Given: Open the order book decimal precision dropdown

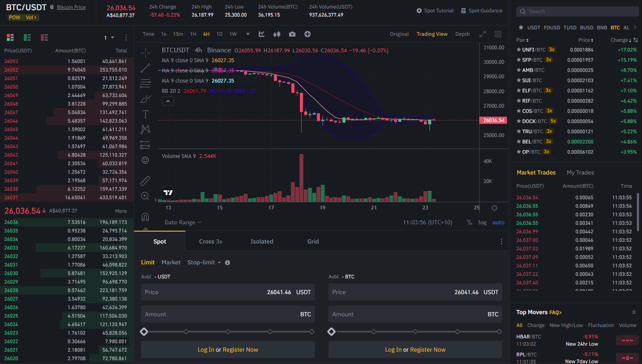Looking at the screenshot, I should pos(109,37).
